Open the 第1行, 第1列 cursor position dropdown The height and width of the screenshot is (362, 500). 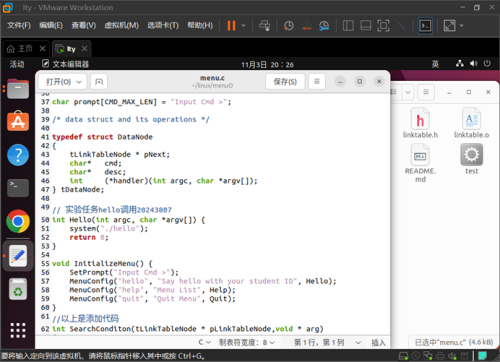coord(327,342)
